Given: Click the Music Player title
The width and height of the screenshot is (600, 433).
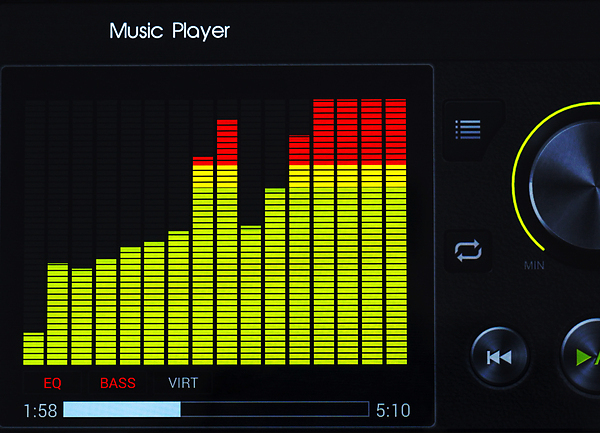Looking at the screenshot, I should coord(169,31).
